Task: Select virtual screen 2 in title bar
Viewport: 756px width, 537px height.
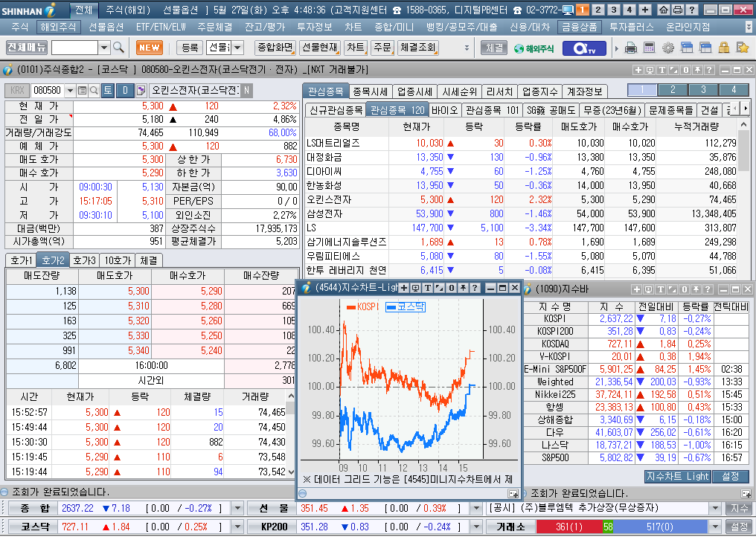Action: point(598,10)
